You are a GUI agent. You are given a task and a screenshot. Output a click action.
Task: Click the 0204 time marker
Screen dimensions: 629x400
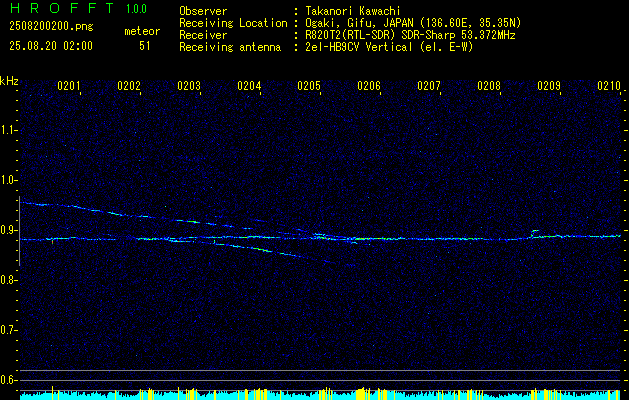tap(249, 86)
